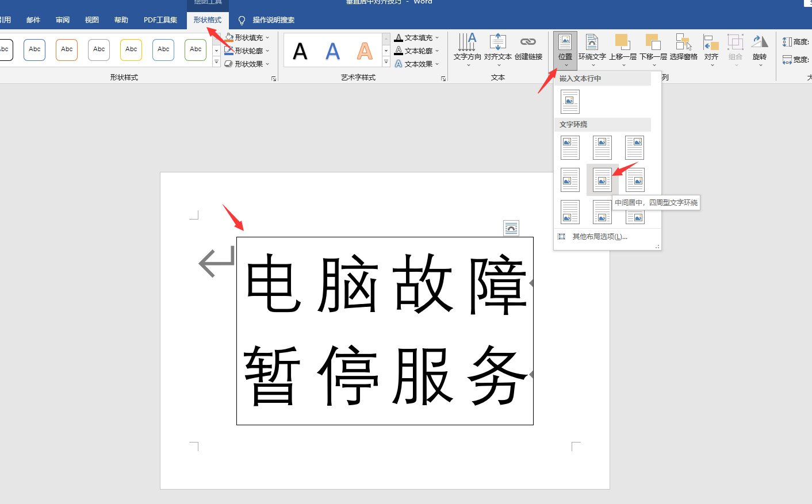
Task: Click text 电脑故障 in the text box
Action: (386, 284)
